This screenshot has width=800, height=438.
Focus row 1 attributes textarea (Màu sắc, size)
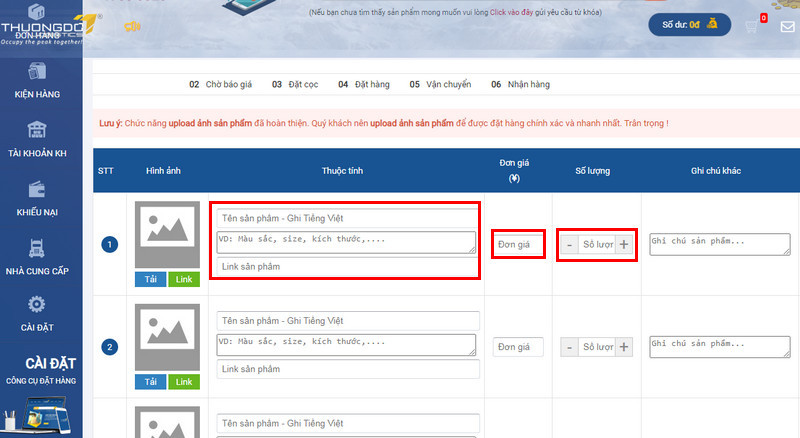346,242
